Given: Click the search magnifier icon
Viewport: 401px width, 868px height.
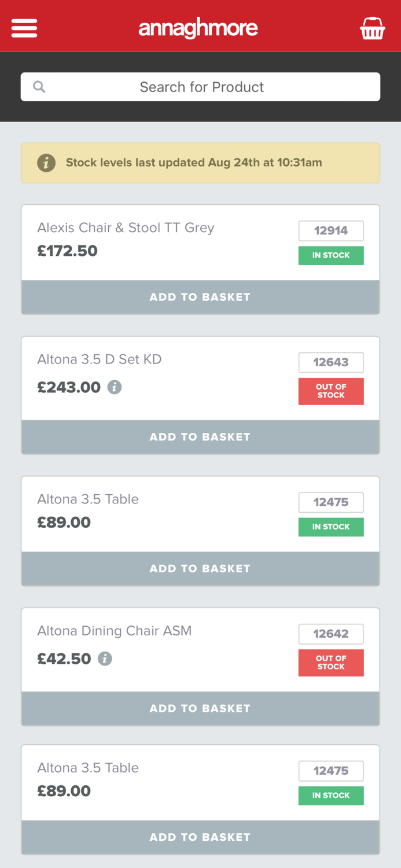Looking at the screenshot, I should click(39, 86).
